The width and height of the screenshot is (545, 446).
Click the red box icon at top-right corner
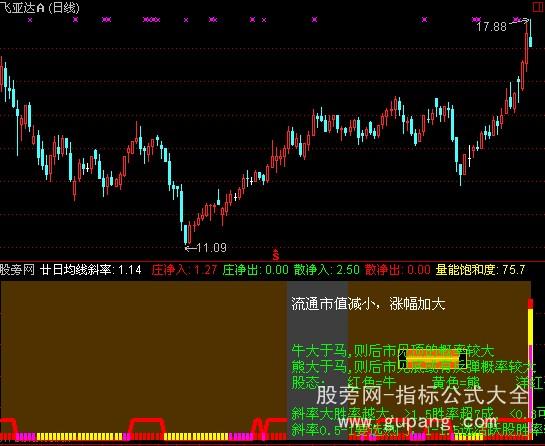539,7
